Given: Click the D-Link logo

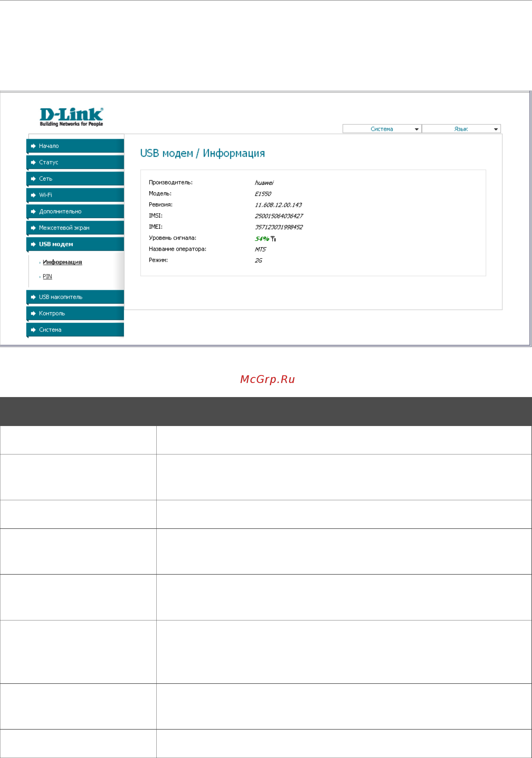Looking at the screenshot, I should click(71, 117).
